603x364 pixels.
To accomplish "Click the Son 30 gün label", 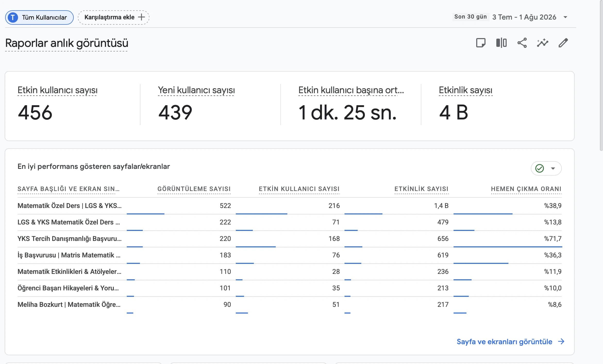I will click(x=471, y=17).
